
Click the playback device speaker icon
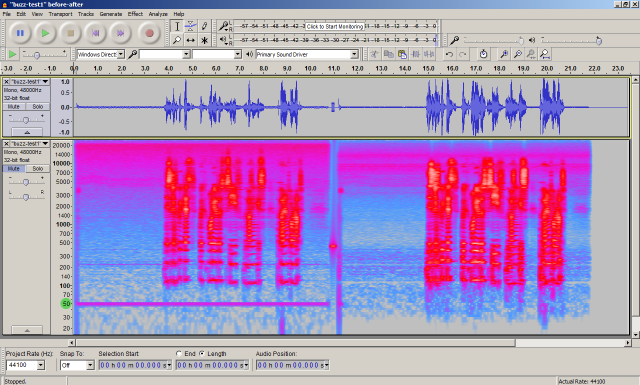point(249,54)
